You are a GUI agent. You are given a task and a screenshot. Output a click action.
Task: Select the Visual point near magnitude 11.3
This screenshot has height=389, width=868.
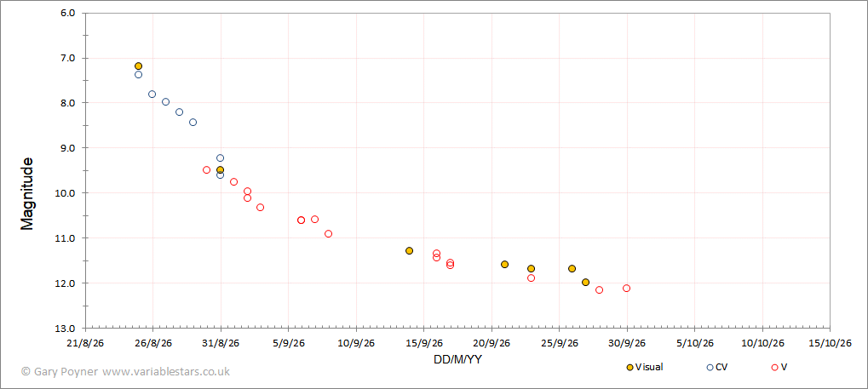coord(409,250)
